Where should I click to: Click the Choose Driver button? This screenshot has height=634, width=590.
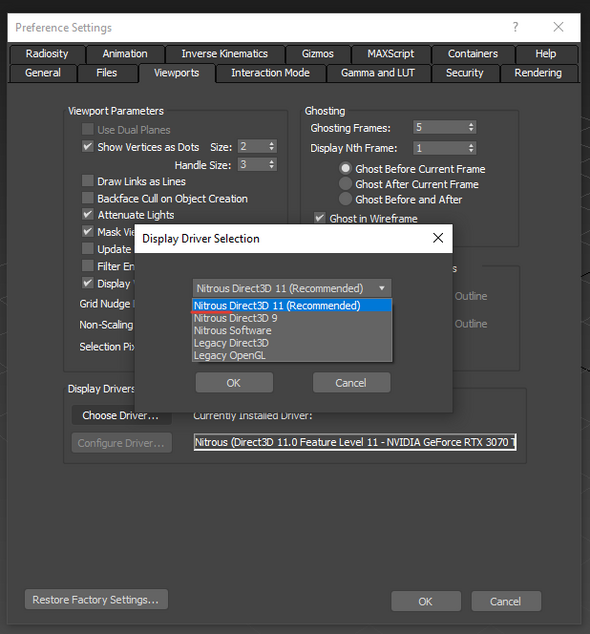pos(121,415)
